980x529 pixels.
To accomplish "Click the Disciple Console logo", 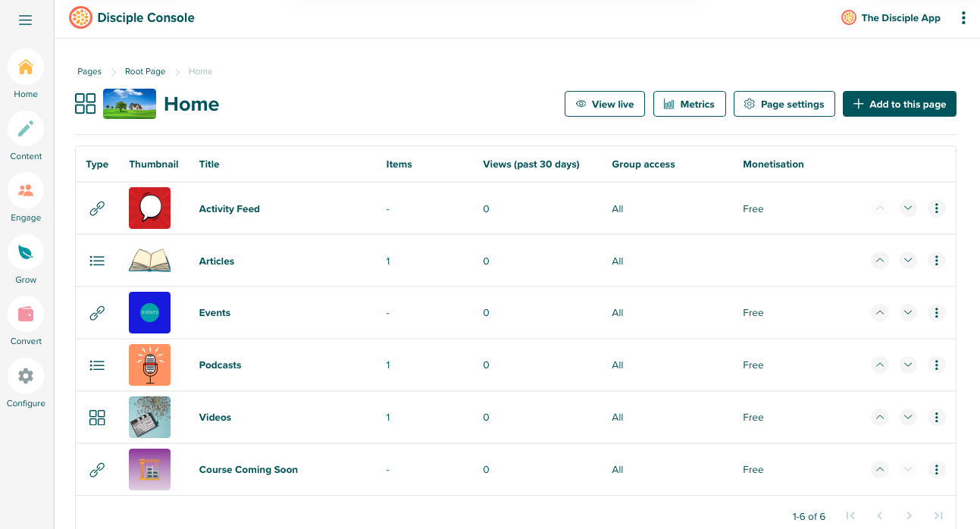I will (80, 17).
